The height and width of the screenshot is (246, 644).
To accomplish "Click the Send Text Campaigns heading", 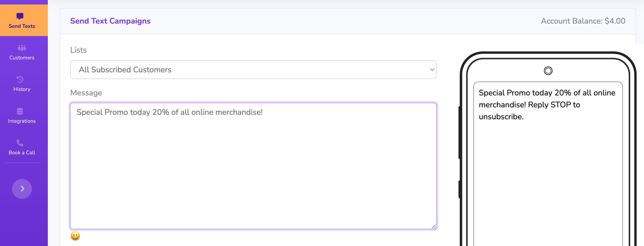I will tap(110, 21).
